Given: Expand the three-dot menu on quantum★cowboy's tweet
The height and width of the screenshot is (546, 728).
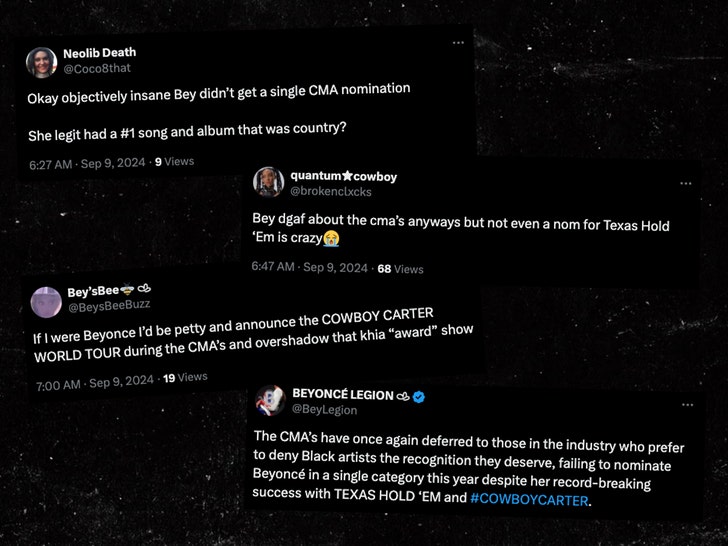Looking at the screenshot, I should [685, 184].
